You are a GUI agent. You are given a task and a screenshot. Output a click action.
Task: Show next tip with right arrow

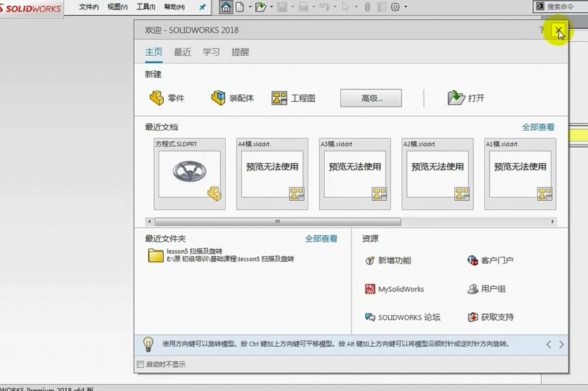(x=561, y=344)
